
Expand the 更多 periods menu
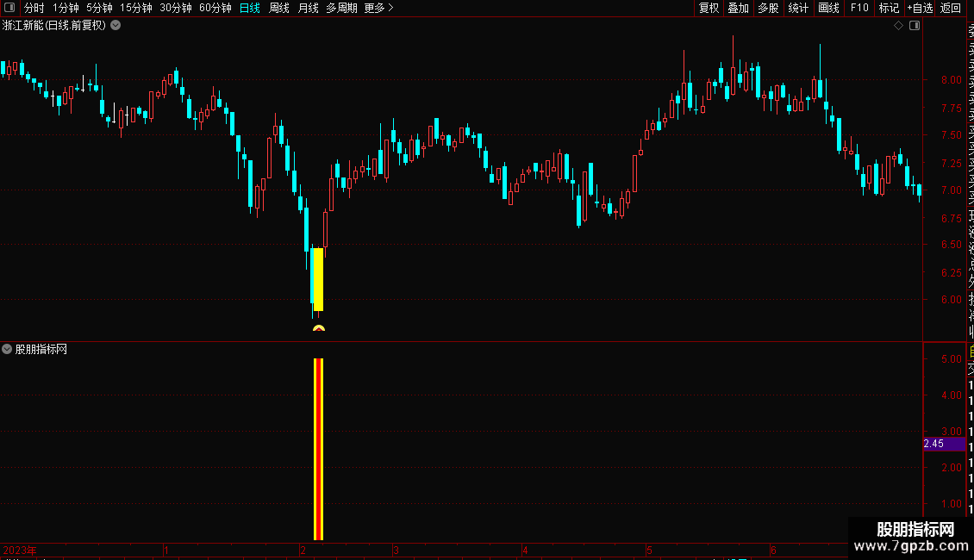point(378,8)
